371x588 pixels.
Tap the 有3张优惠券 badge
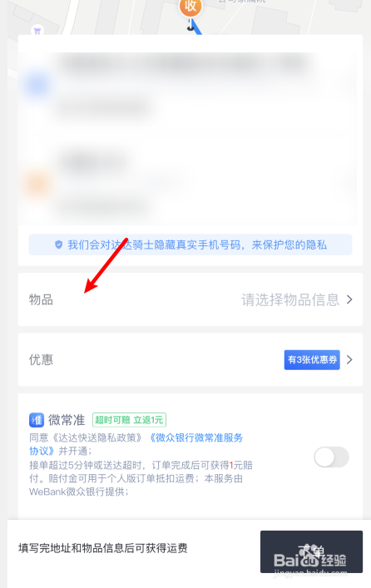pos(312,359)
